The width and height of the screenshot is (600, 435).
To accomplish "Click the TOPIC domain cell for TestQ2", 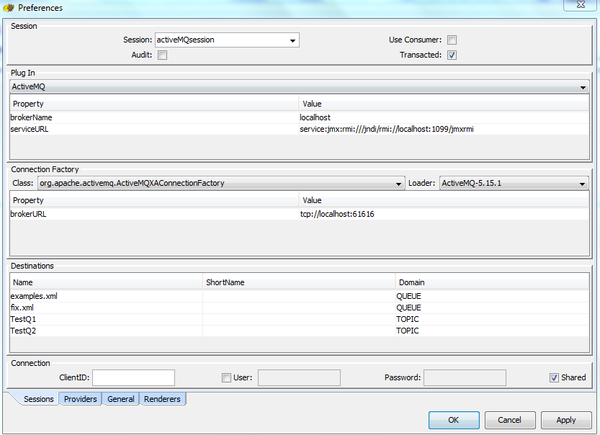I will [x=492, y=331].
